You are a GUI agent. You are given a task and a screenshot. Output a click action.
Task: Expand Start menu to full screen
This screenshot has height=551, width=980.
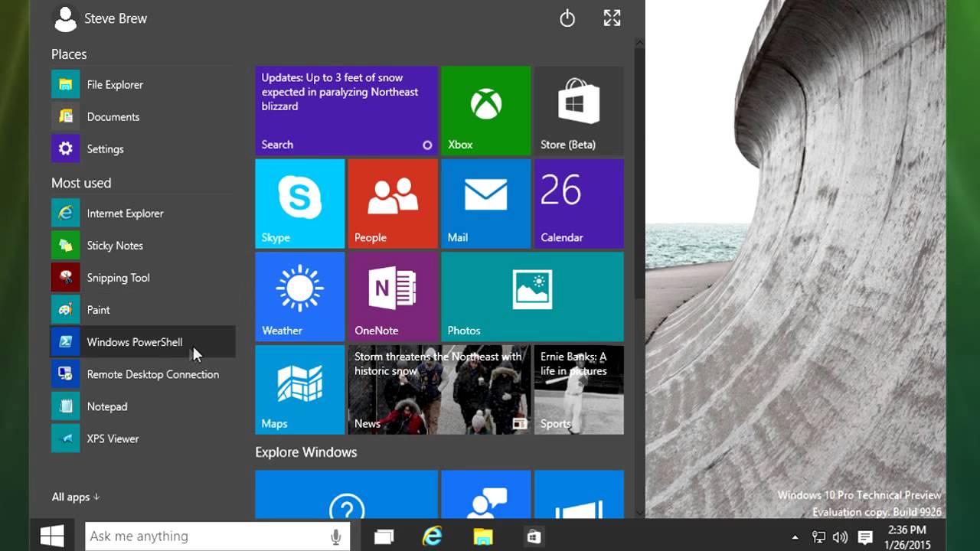click(612, 18)
